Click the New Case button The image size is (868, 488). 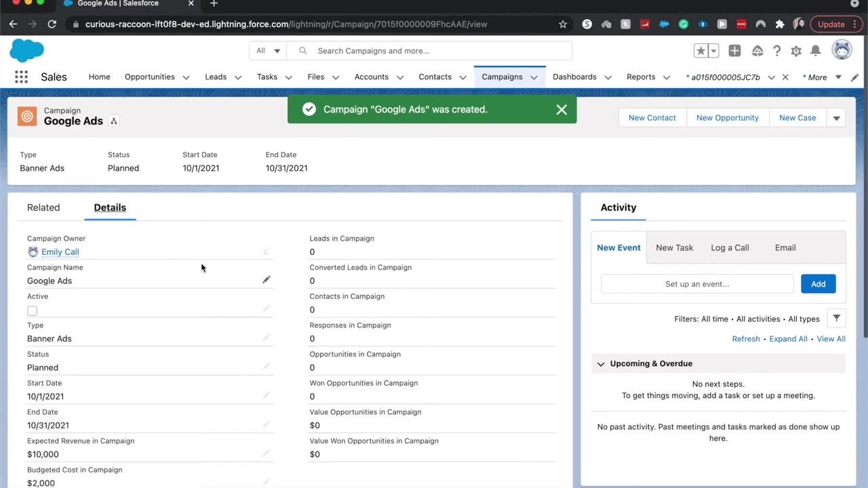click(x=797, y=118)
